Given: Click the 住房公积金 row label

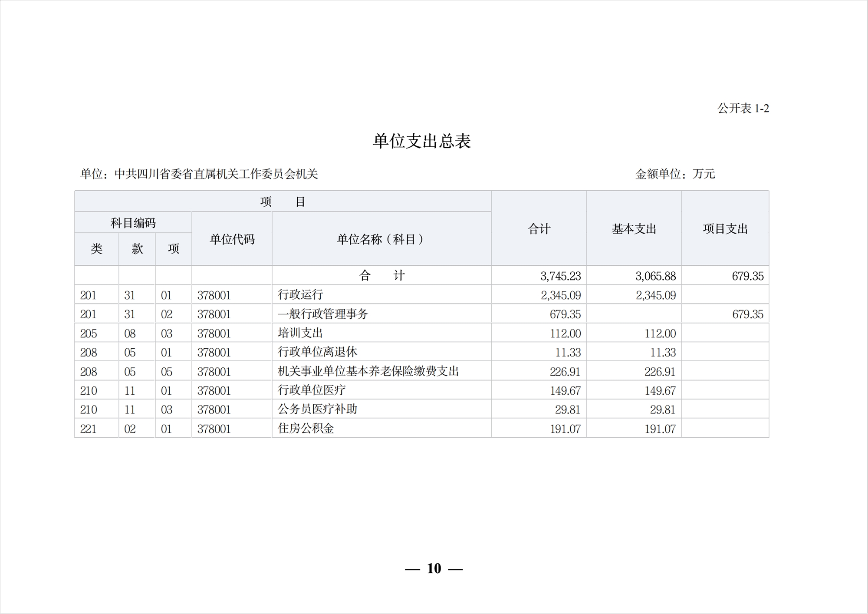Looking at the screenshot, I should (306, 429).
